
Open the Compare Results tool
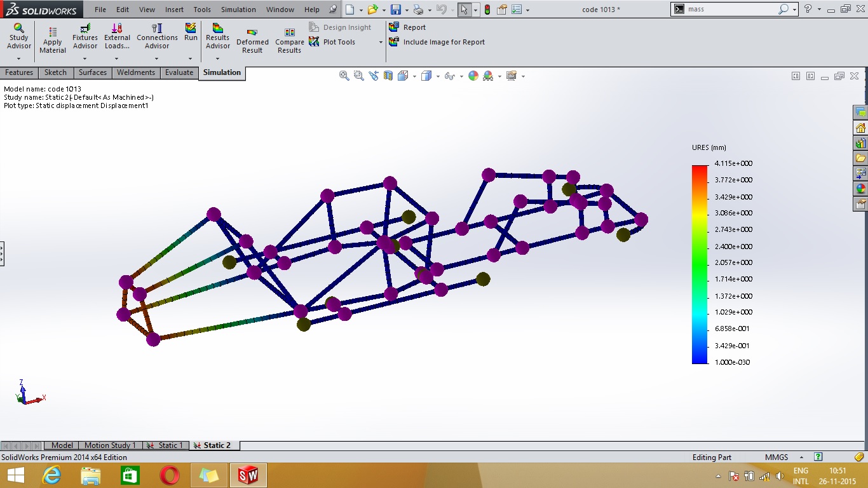click(289, 41)
